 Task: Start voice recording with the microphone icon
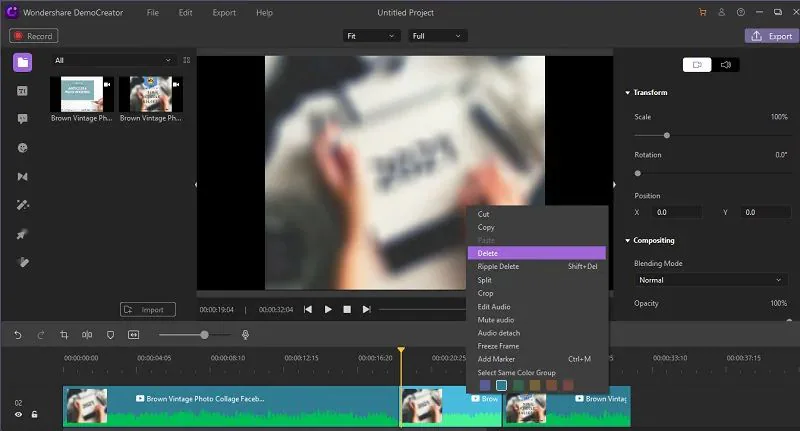tap(245, 335)
